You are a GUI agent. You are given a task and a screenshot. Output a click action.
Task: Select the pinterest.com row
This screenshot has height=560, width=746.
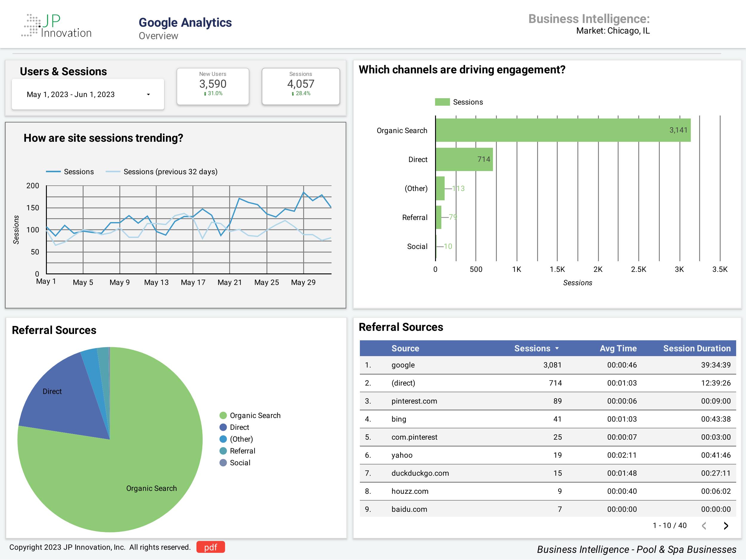point(548,401)
